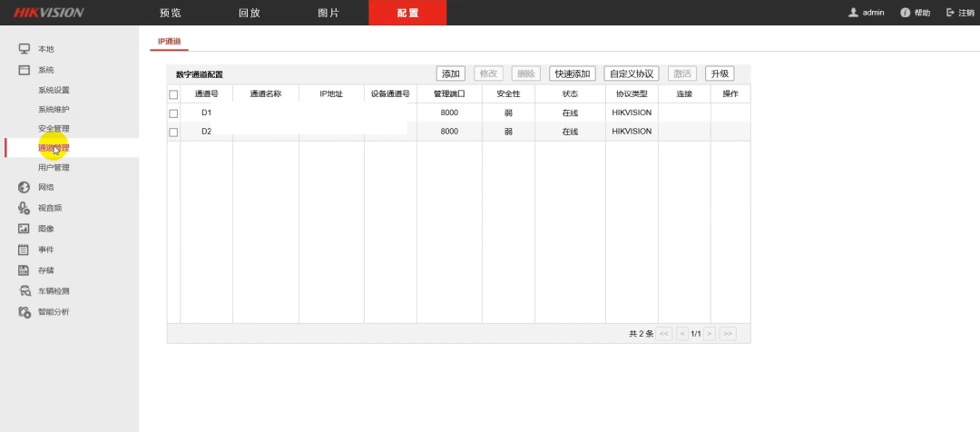Tick the checkbox for channel D1
Image resolution: width=980 pixels, height=432 pixels.
[x=173, y=113]
